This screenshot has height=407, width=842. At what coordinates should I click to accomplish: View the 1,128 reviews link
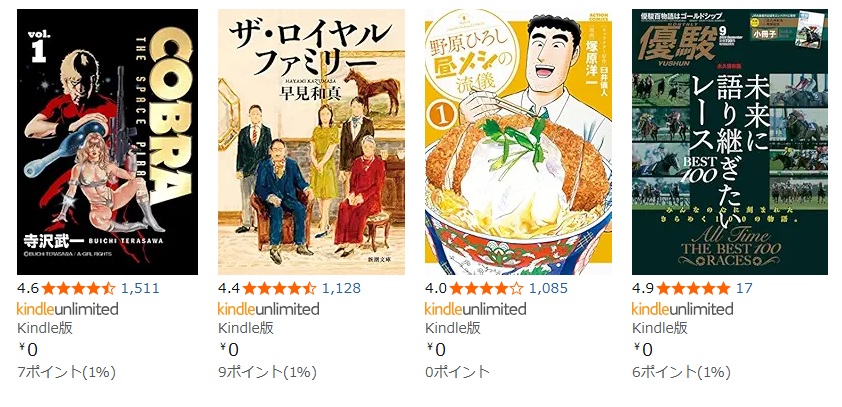pos(342,288)
